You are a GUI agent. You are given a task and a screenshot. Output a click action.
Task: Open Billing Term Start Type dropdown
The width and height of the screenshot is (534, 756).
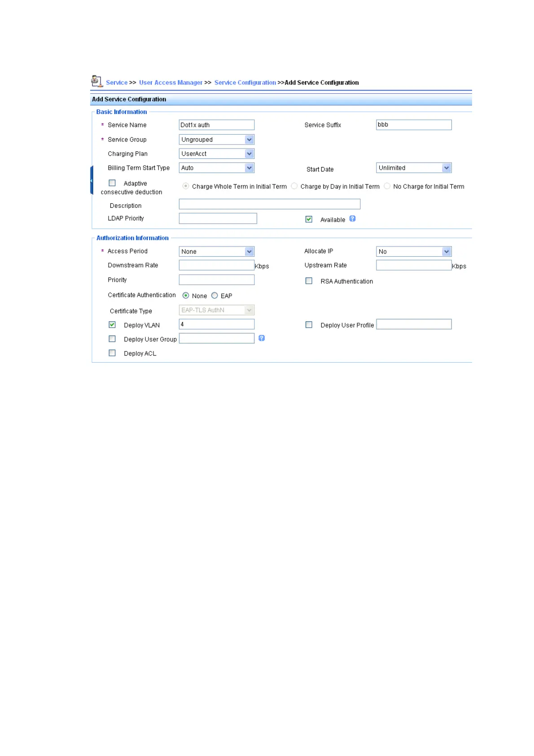[217, 168]
